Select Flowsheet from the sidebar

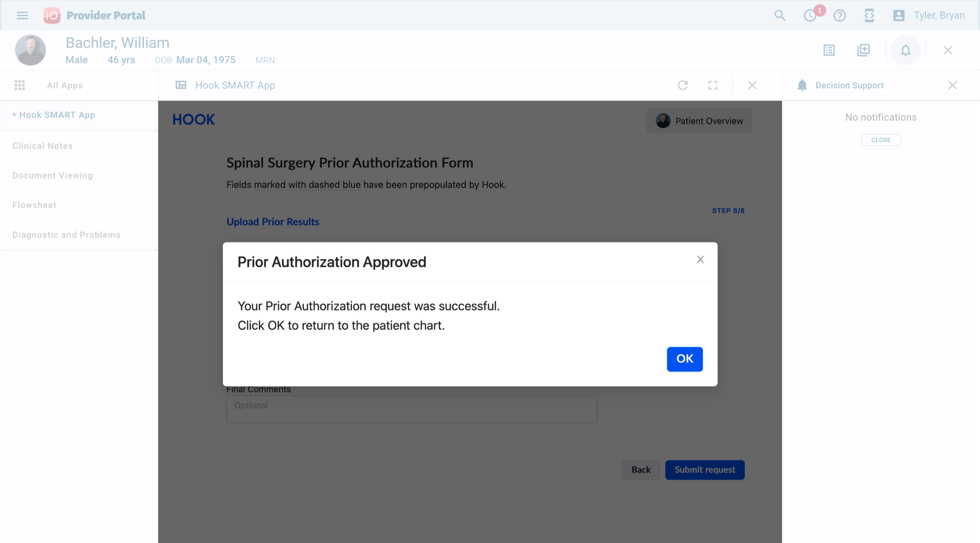click(34, 205)
